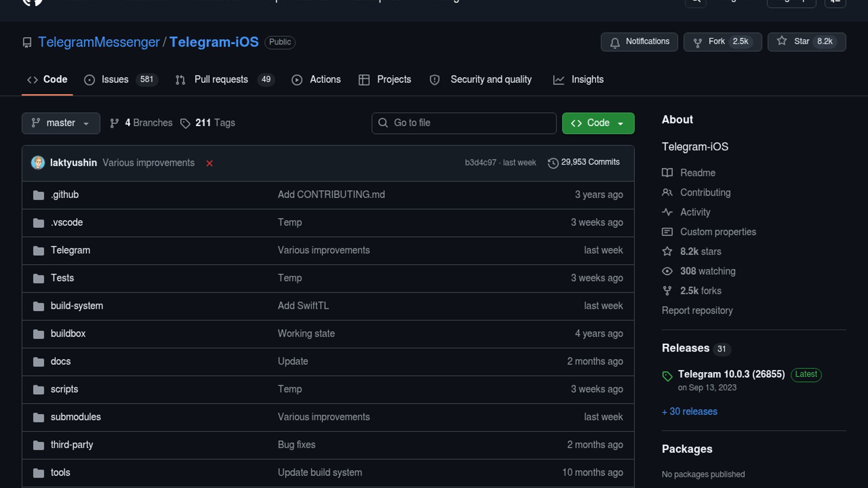Open the green Code dropdown
The height and width of the screenshot is (488, 868).
598,123
